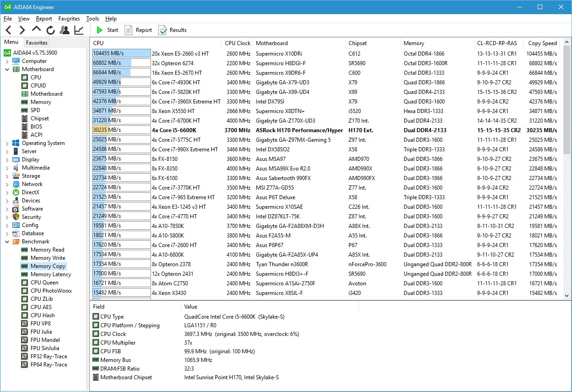Select the SPD tree item
The width and height of the screenshot is (572, 392).
[x=35, y=110]
